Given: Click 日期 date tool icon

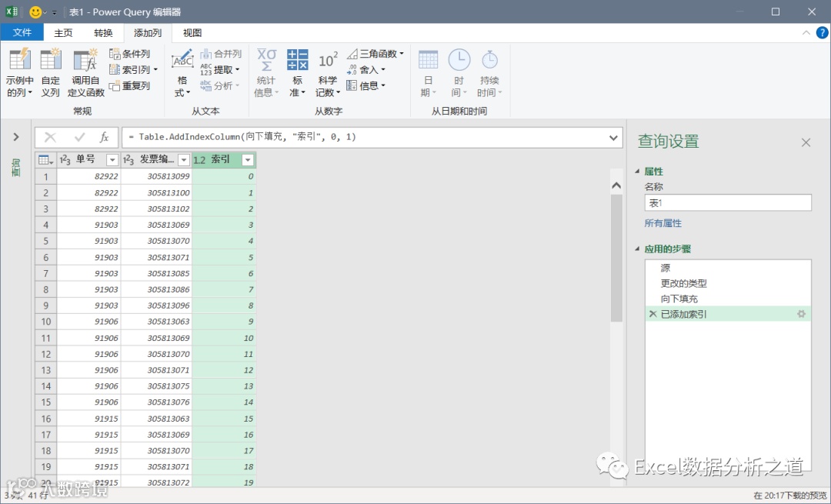Looking at the screenshot, I should 428,72.
